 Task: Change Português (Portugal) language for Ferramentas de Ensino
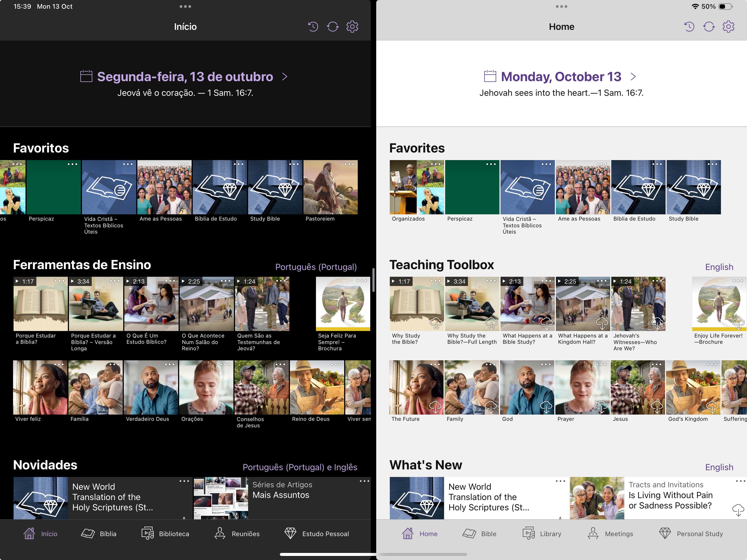tap(316, 267)
